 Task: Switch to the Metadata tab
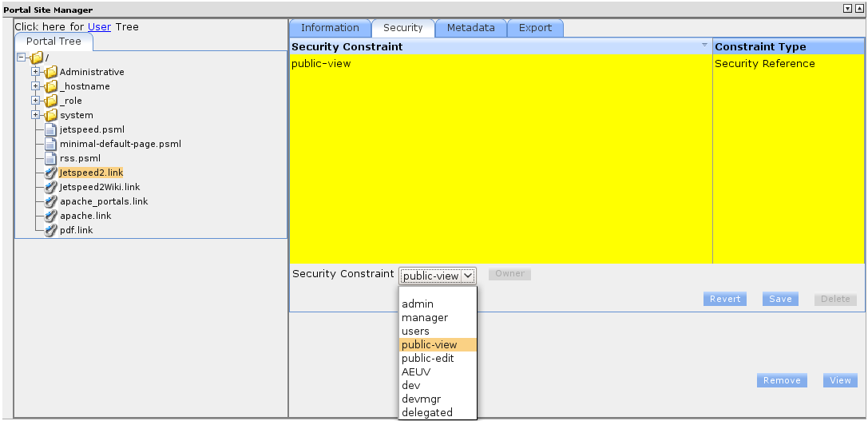click(x=470, y=28)
